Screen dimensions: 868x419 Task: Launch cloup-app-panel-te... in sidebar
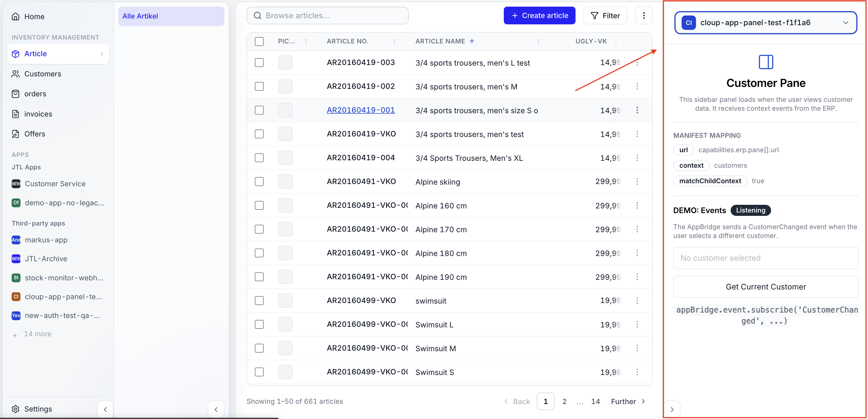coord(57,297)
